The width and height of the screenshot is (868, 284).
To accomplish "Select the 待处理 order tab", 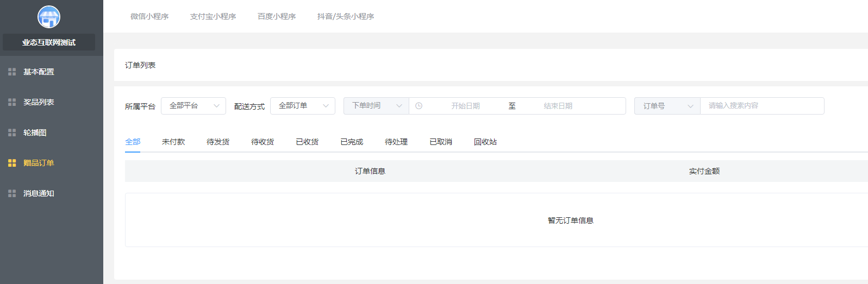I will 396,142.
